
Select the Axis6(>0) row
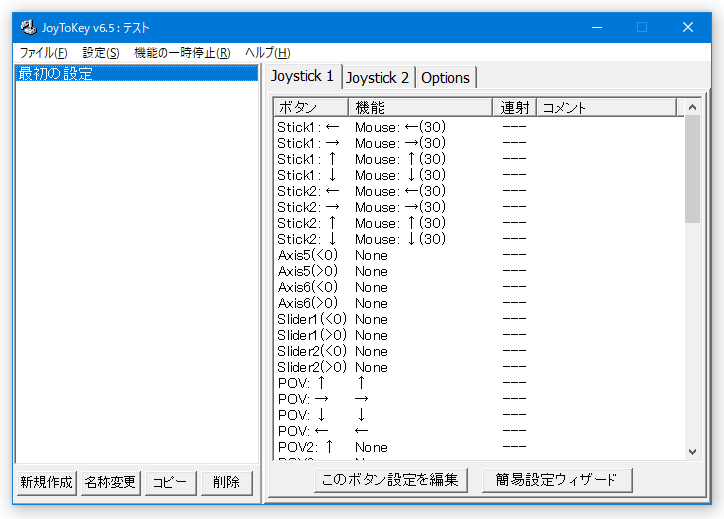[x=479, y=303]
